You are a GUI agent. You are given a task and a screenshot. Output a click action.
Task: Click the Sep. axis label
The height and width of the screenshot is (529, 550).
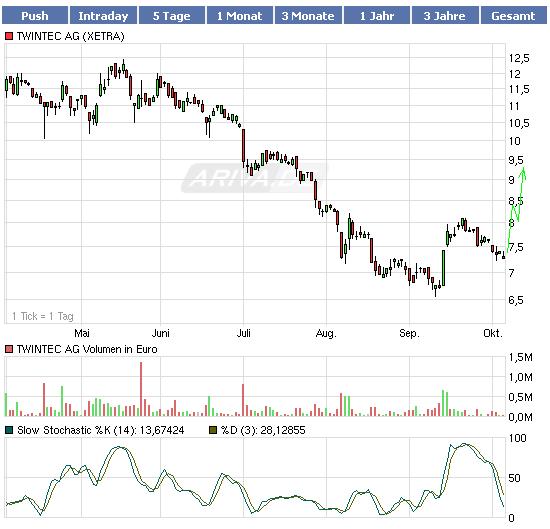point(409,333)
